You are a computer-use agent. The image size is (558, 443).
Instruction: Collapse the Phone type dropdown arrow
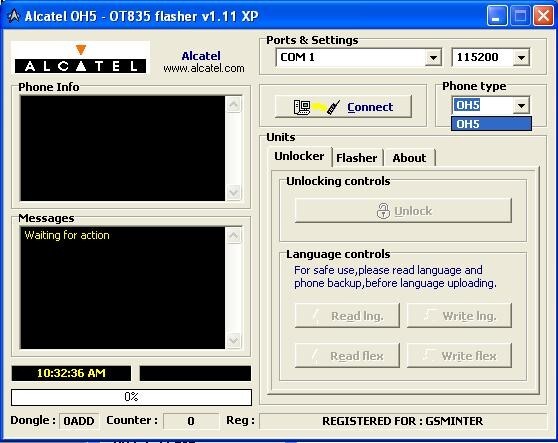tap(521, 105)
